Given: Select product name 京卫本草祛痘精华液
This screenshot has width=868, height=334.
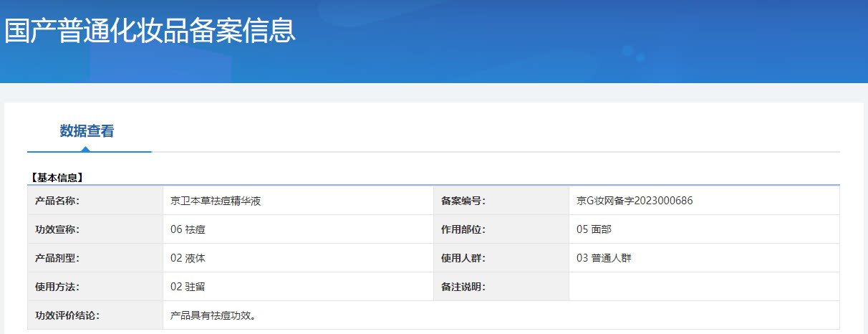Looking at the screenshot, I should pos(216,201).
